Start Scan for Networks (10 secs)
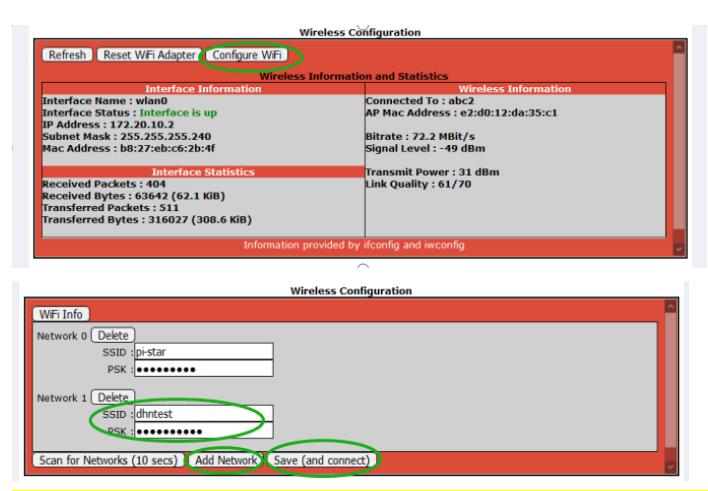Image resolution: width=708 pixels, height=491 pixels. tap(92, 460)
